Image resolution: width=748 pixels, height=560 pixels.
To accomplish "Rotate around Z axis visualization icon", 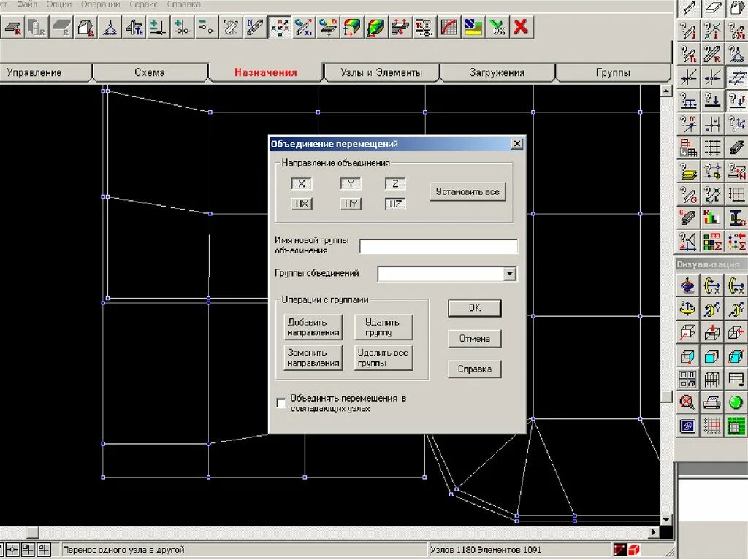I will [x=687, y=309].
